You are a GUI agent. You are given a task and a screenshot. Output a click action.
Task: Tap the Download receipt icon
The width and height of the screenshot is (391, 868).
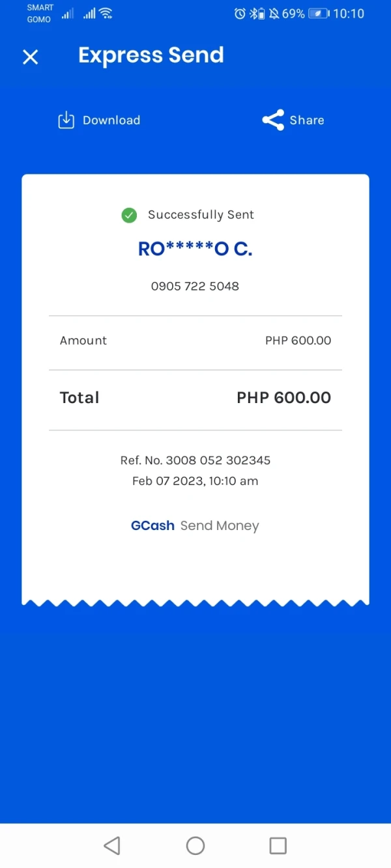coord(66,120)
